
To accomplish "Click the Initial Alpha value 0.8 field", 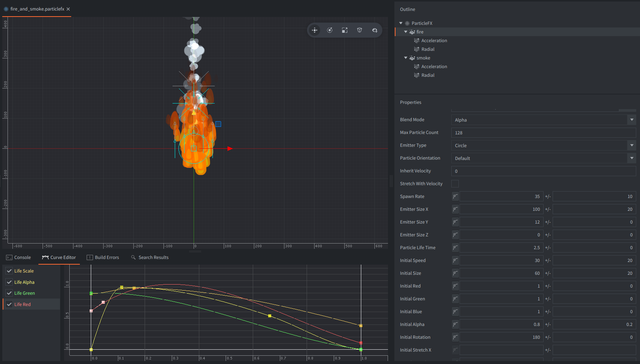I will pyautogui.click(x=501, y=324).
